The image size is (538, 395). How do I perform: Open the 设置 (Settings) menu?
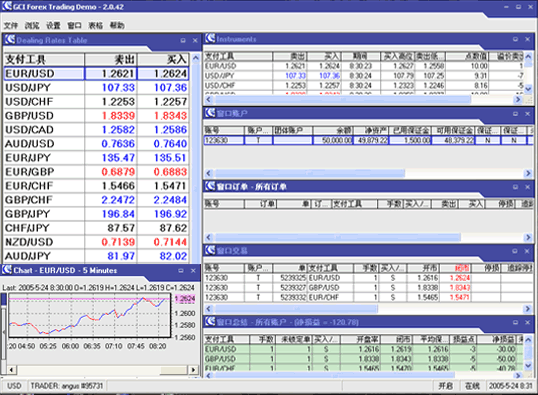click(53, 25)
